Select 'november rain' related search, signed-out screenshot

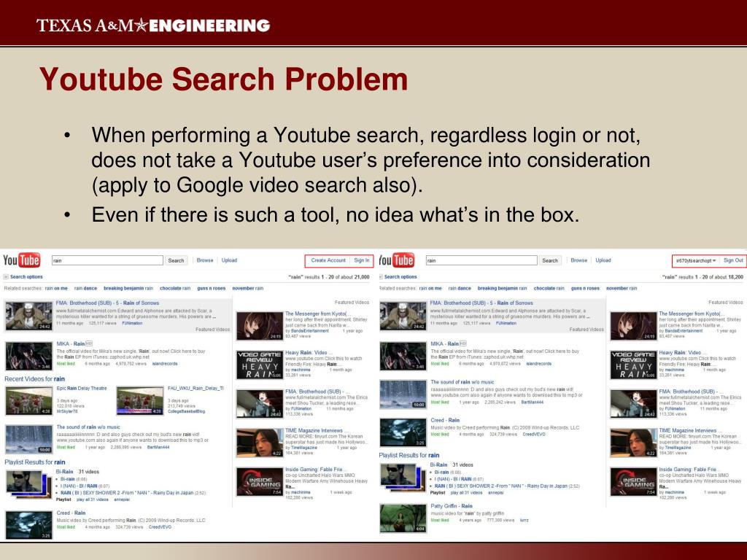[248, 288]
